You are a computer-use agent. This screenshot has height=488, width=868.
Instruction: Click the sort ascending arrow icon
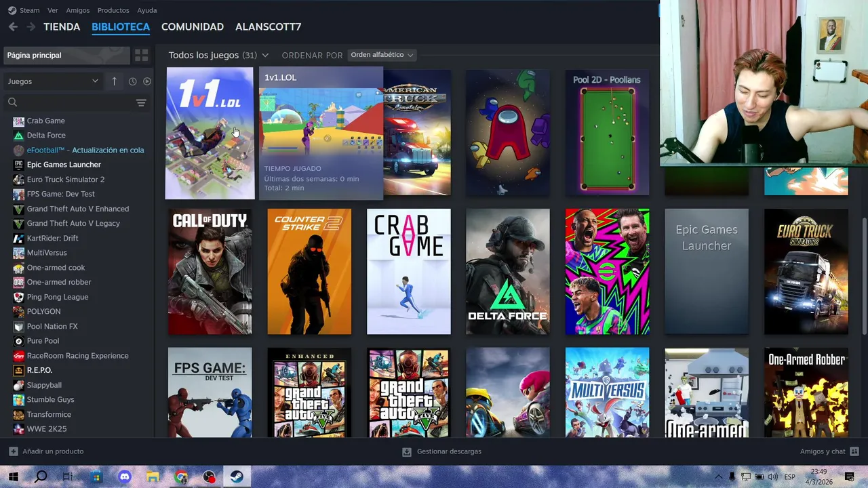click(x=114, y=81)
